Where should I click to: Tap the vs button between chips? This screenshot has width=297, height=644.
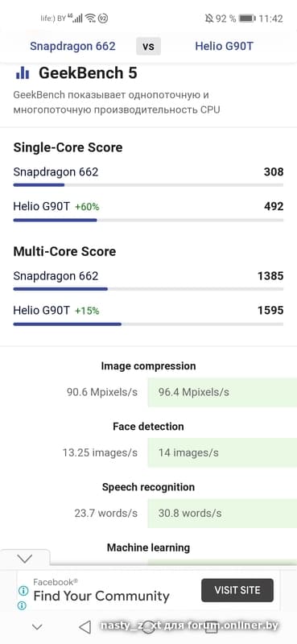point(148,47)
